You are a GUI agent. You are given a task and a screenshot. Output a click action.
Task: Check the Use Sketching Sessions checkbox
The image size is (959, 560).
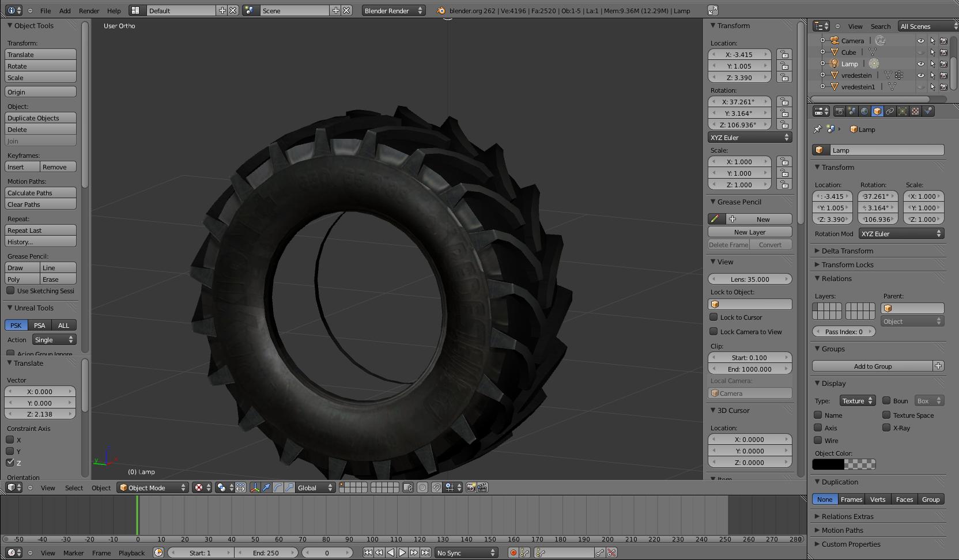(10, 290)
